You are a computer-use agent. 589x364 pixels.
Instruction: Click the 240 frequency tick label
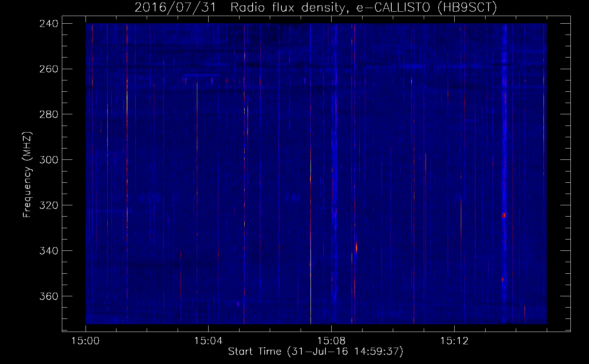coord(48,24)
